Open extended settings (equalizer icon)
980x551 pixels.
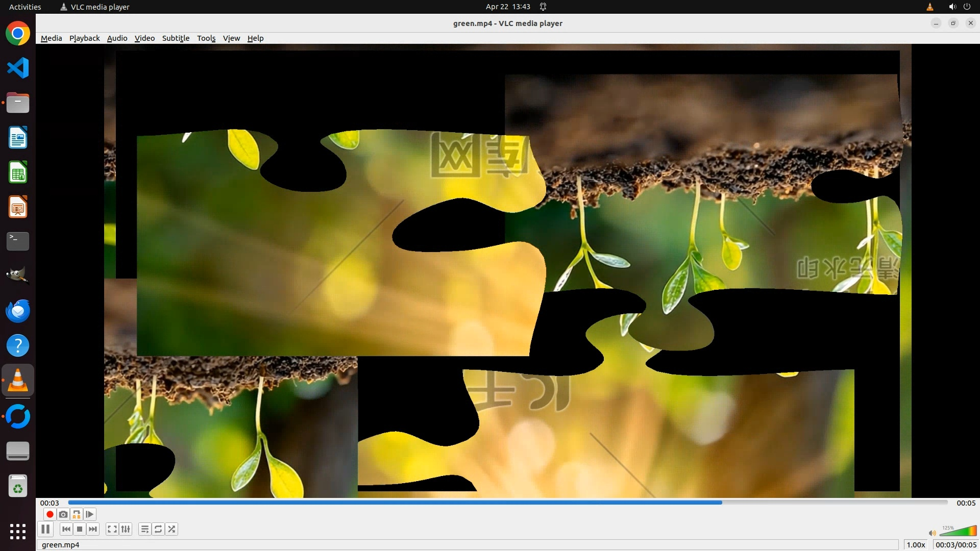[126, 529]
